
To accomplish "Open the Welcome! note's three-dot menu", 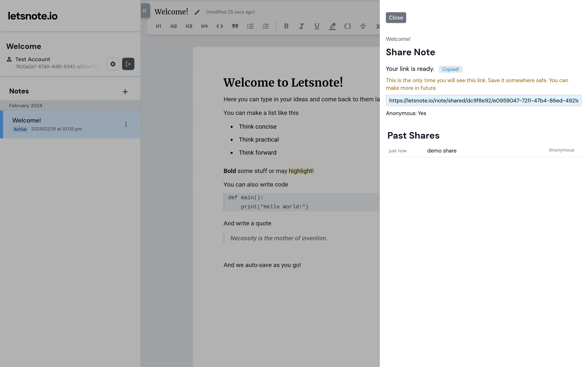I will pos(126,124).
